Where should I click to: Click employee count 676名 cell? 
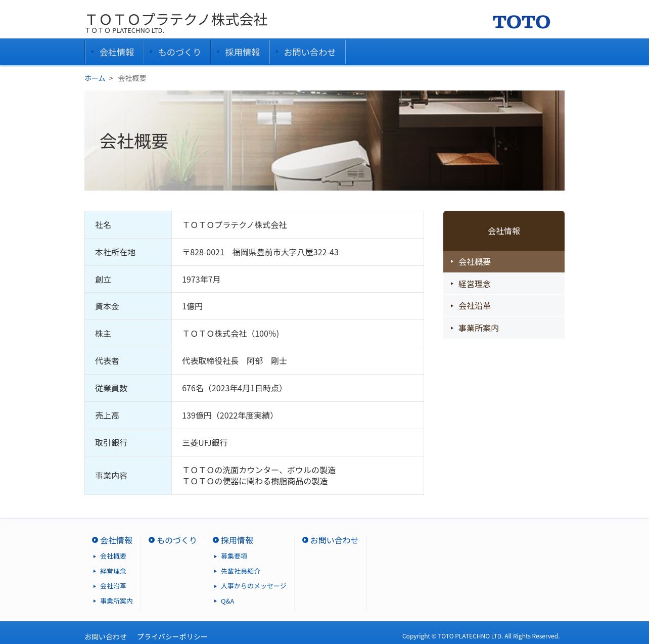coord(298,388)
